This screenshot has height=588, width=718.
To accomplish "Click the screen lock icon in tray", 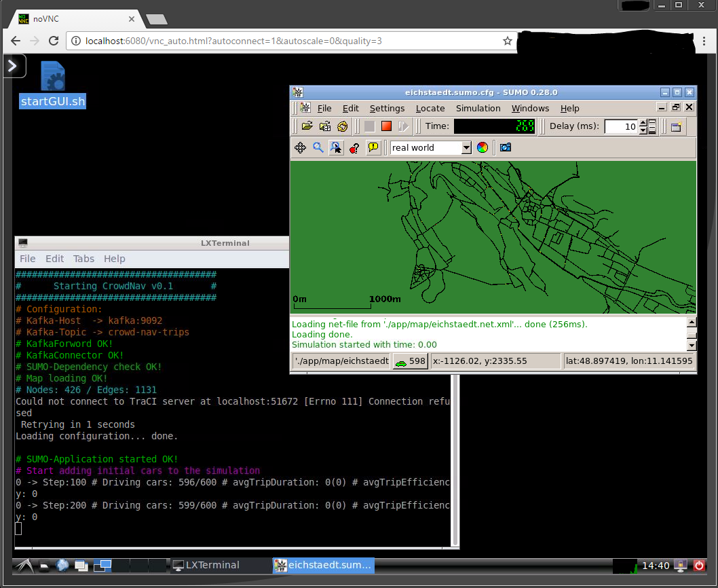I will pyautogui.click(x=681, y=566).
